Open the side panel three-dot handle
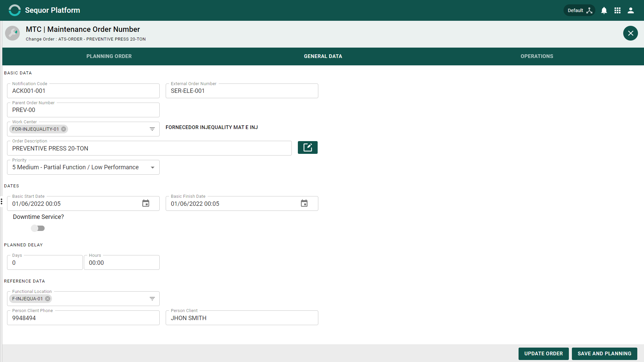 pyautogui.click(x=2, y=201)
